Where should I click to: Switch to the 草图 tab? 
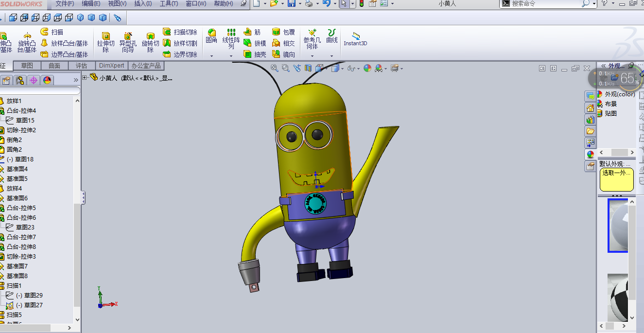coord(27,66)
